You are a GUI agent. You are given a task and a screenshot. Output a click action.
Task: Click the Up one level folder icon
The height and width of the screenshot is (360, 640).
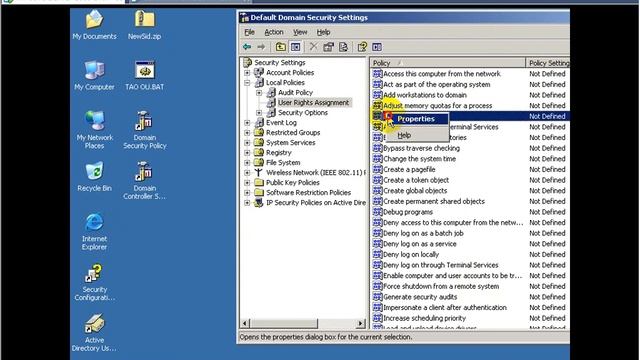[x=280, y=47]
